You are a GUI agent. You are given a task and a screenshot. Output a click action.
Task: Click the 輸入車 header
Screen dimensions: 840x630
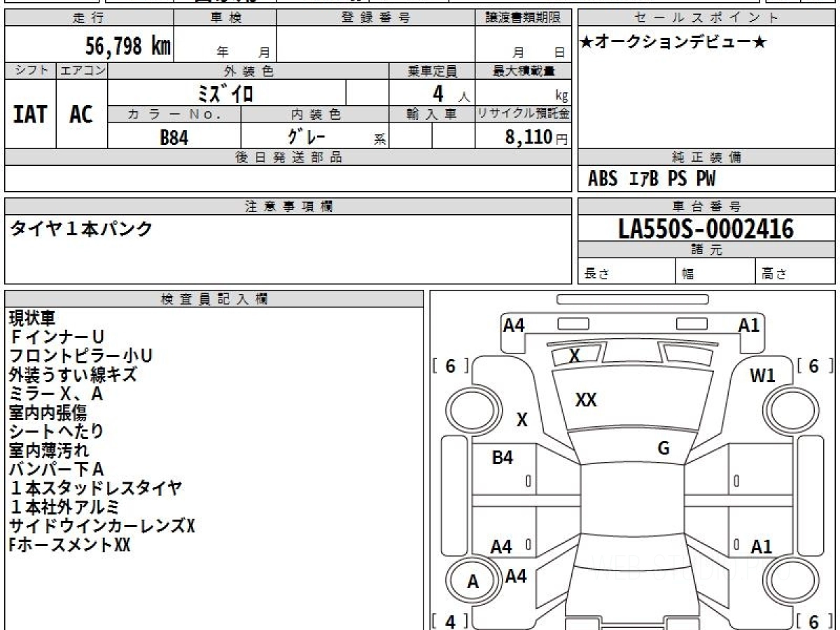(432, 114)
